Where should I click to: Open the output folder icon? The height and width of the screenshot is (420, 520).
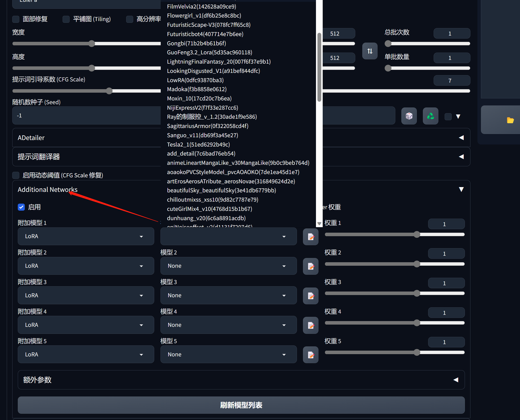(510, 120)
